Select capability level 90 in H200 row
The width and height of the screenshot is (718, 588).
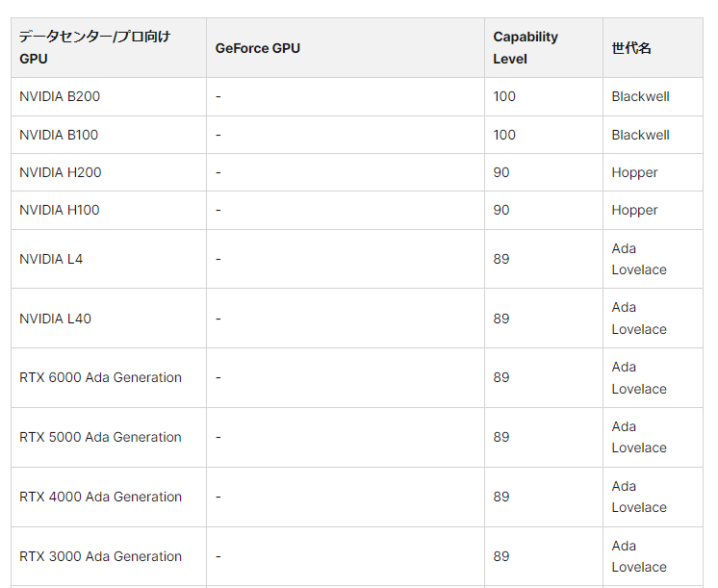[501, 172]
